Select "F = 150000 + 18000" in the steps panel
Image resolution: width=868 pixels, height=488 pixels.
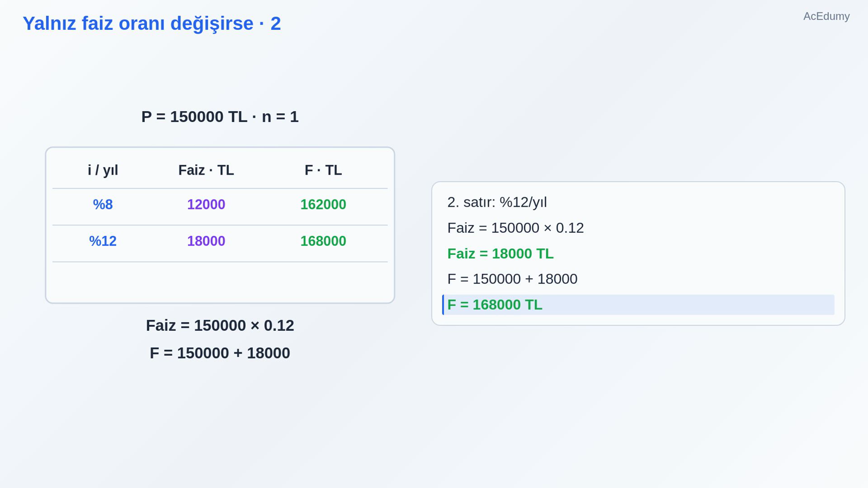tap(512, 279)
